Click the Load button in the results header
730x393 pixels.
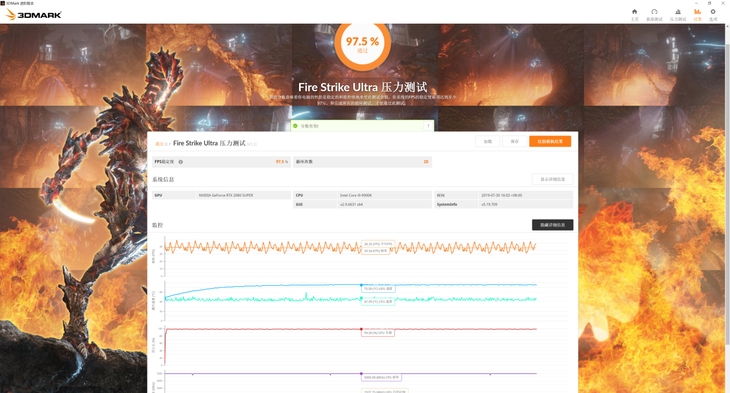point(487,141)
